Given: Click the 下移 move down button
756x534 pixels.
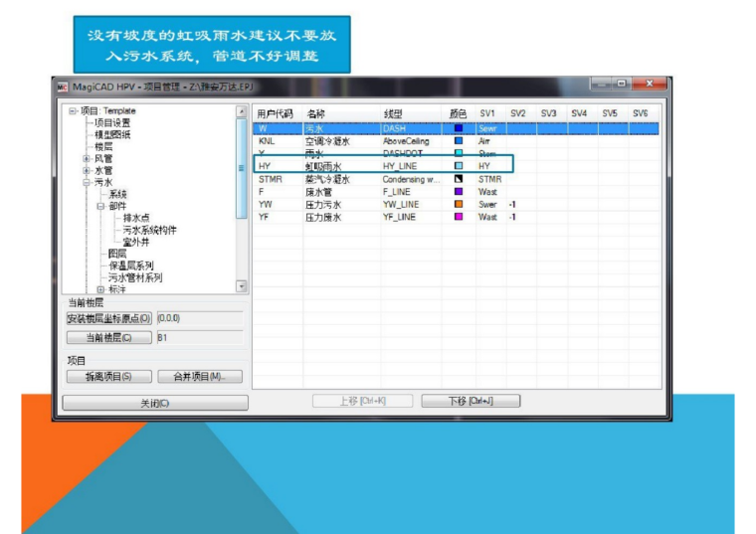Looking at the screenshot, I should [x=471, y=402].
